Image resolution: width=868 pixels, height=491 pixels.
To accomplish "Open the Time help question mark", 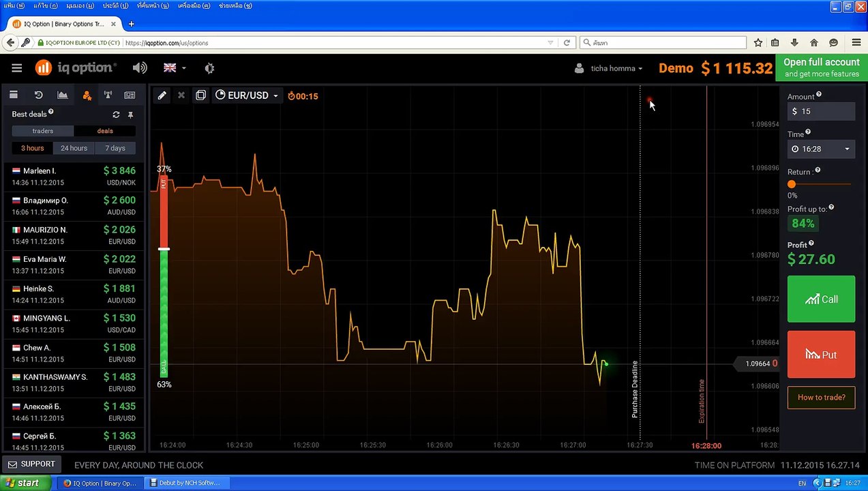I will (x=808, y=132).
